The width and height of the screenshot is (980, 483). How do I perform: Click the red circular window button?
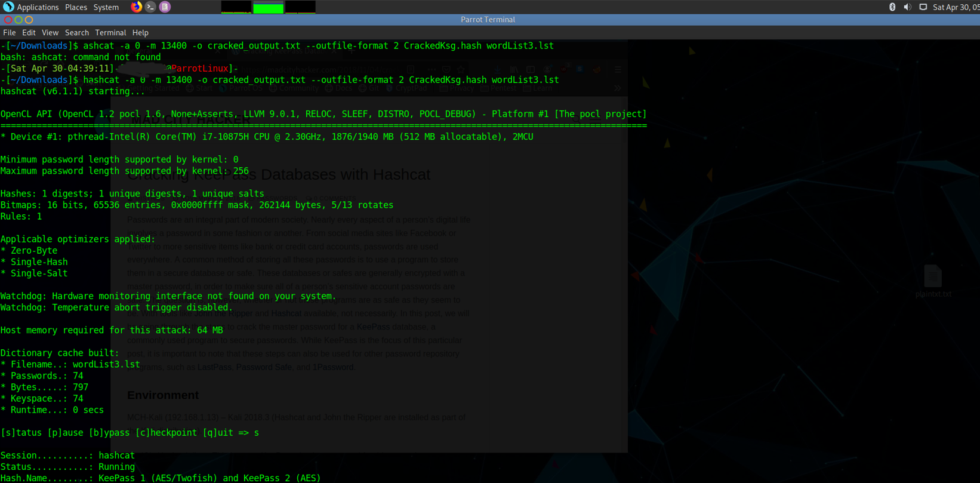click(x=8, y=20)
